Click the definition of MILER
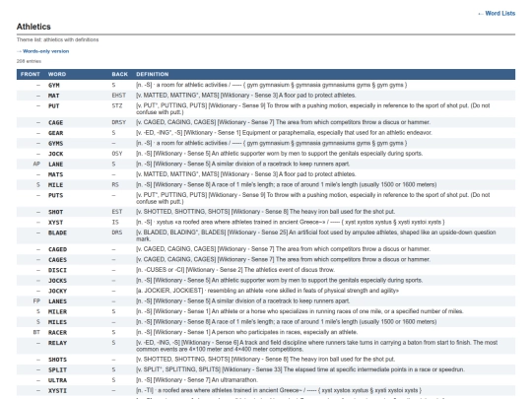 coord(299,311)
